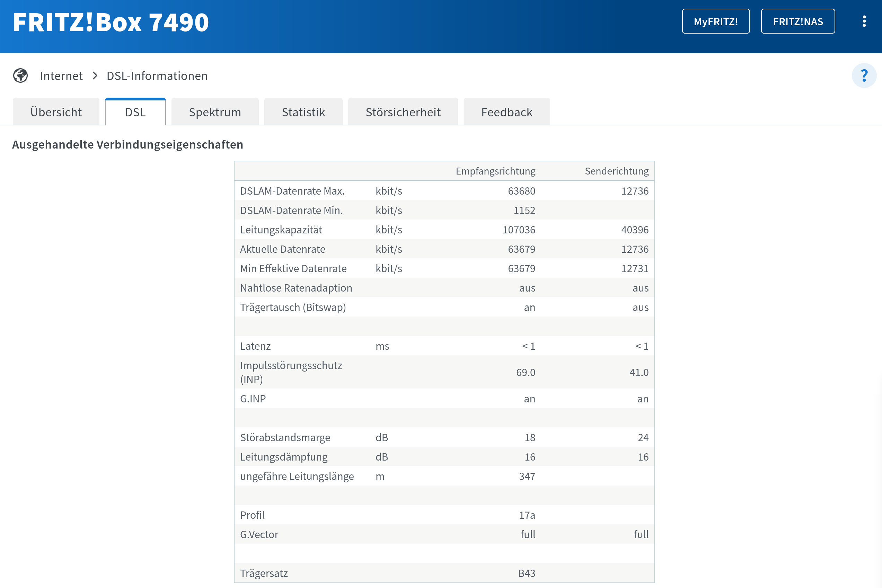882x588 pixels.
Task: Click the Internet breadcrumb link
Action: tap(61, 76)
